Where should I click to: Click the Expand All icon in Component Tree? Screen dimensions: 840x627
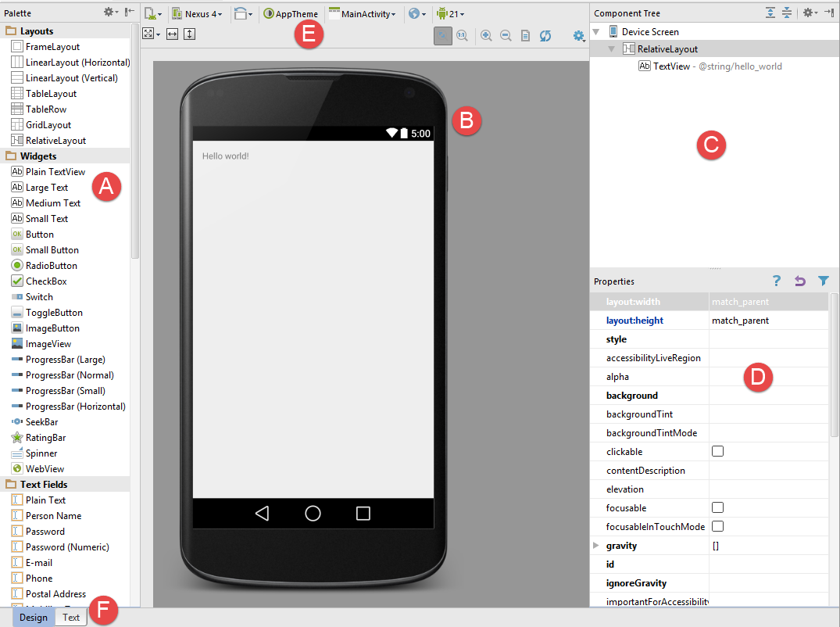point(771,13)
